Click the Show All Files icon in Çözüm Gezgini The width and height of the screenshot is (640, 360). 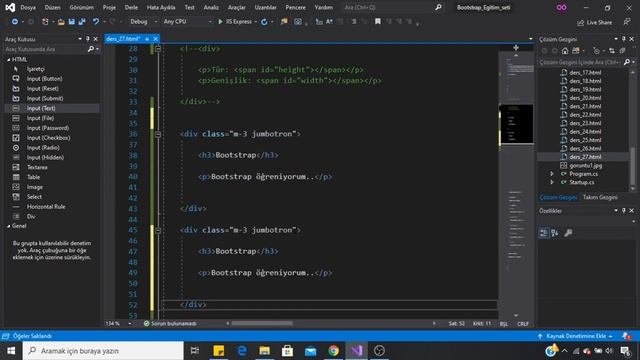(x=622, y=51)
